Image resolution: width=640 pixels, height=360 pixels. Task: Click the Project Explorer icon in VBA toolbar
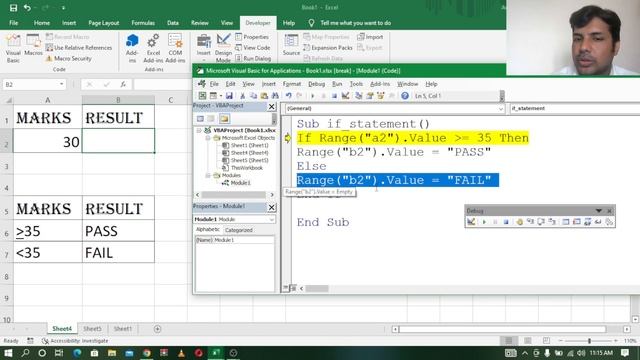[x=359, y=96]
